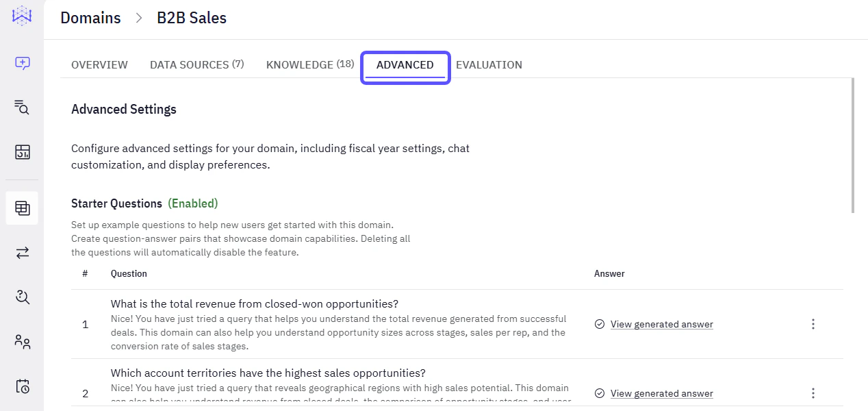Click the 'Question' column header
The width and height of the screenshot is (868, 411).
pos(129,273)
